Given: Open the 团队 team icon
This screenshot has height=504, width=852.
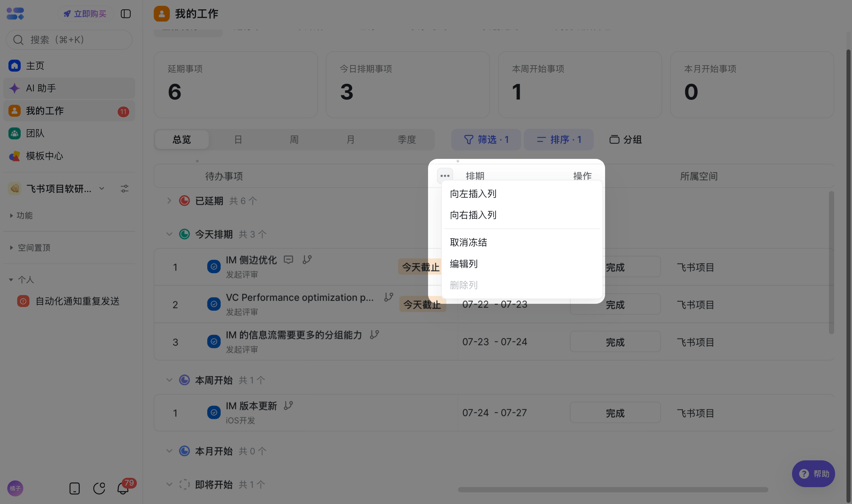Looking at the screenshot, I should tap(14, 133).
